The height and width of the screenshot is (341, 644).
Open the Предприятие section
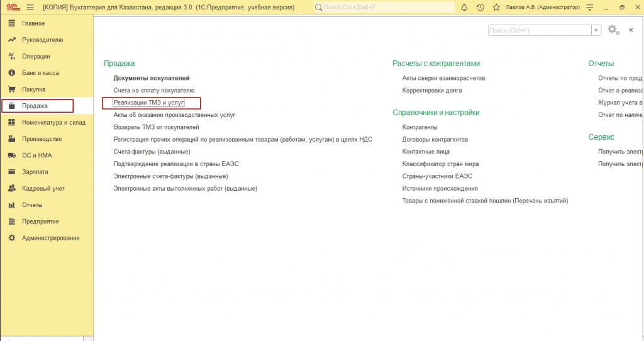[47, 221]
